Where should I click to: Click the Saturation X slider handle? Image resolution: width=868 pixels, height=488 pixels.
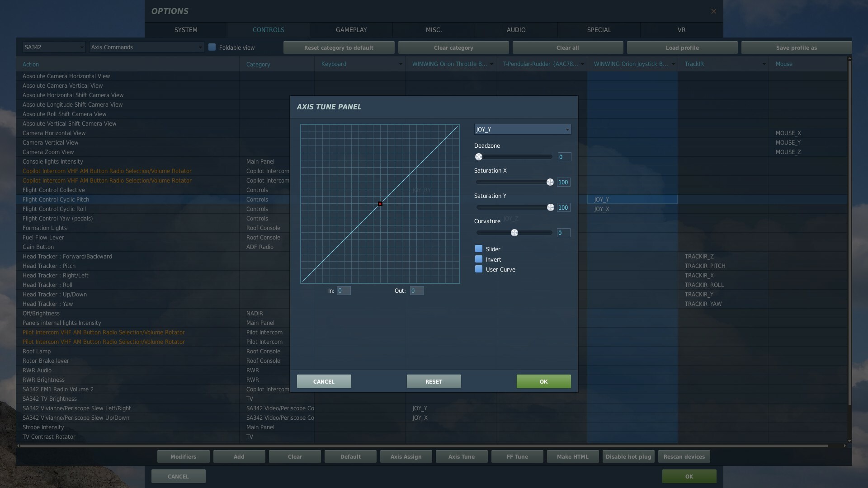coord(550,182)
